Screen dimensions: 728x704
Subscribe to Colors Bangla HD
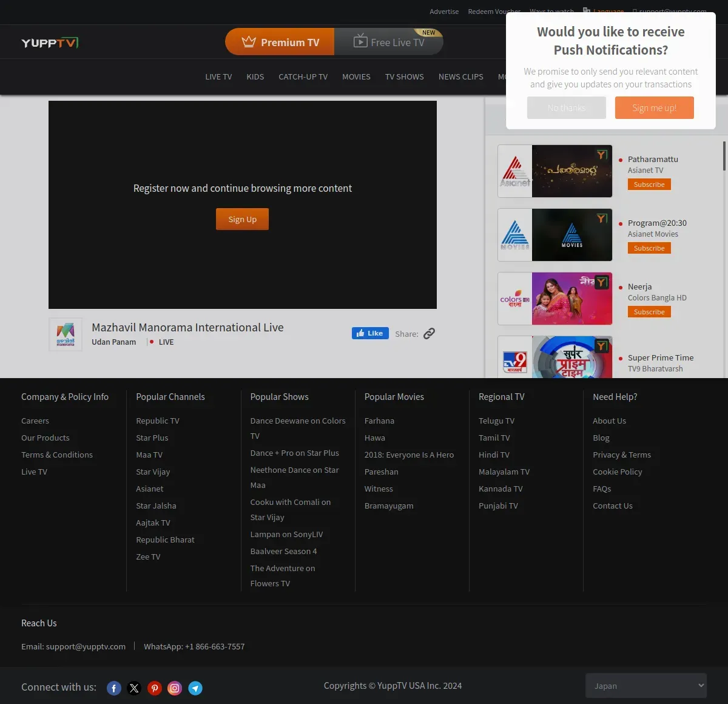click(x=649, y=312)
